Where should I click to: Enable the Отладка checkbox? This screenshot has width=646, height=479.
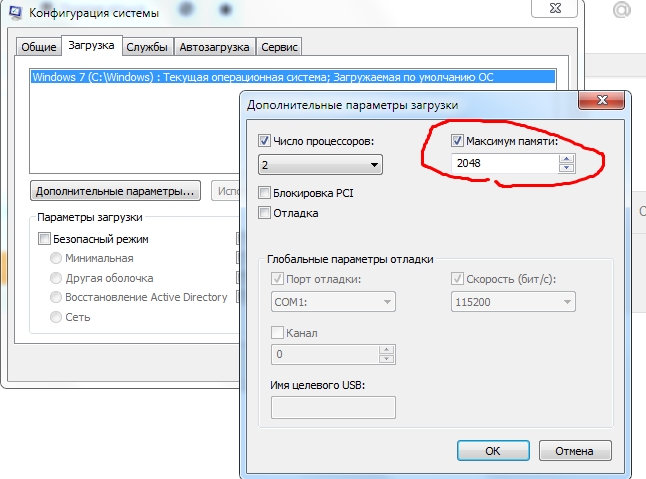264,213
